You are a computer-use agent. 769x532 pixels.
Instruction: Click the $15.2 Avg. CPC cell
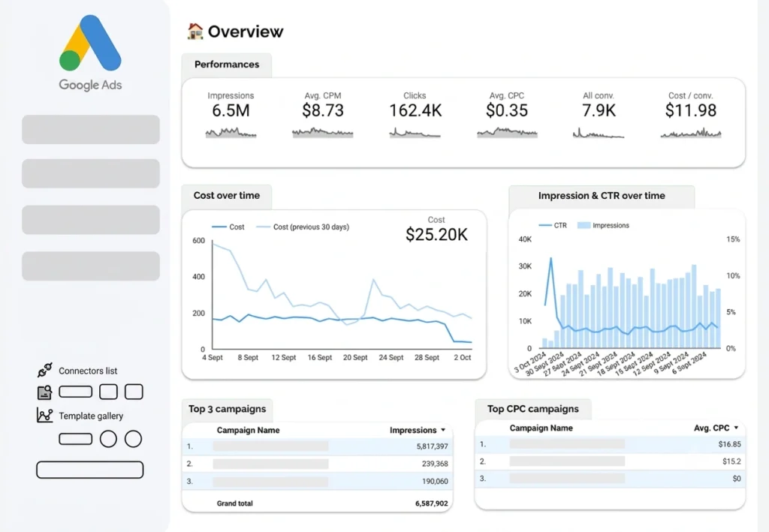coord(731,461)
